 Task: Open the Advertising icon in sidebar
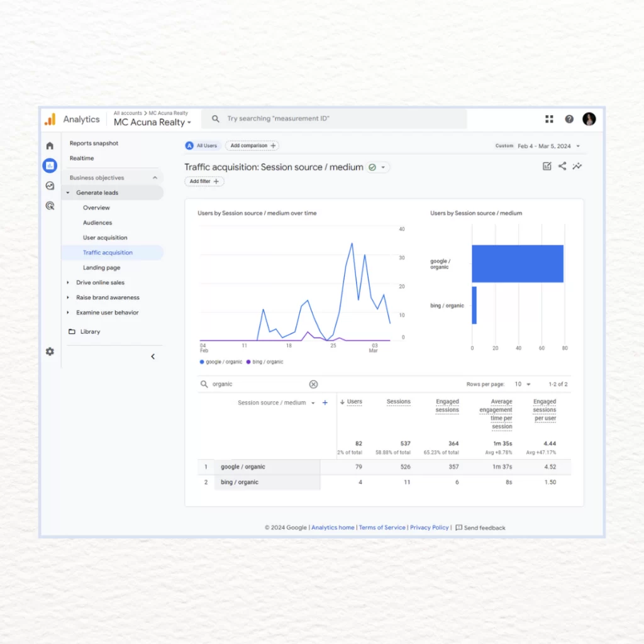50,206
